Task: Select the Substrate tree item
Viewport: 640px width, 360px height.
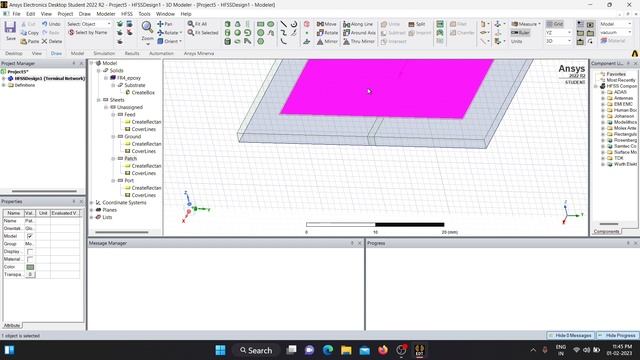Action: pyautogui.click(x=135, y=85)
